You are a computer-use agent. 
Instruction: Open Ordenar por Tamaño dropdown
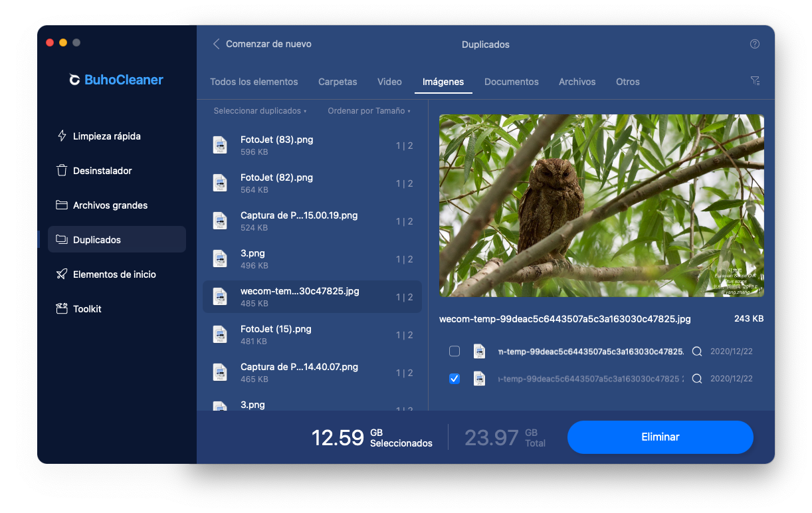point(369,111)
